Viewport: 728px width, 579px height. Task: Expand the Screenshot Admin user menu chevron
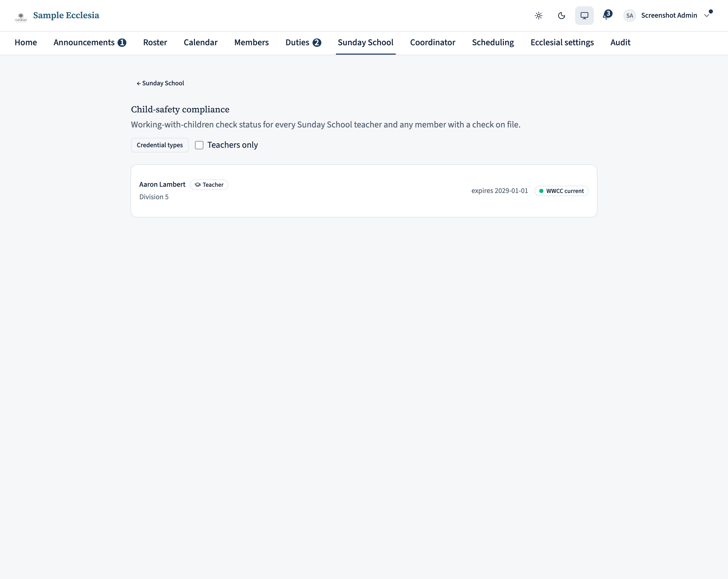point(706,16)
